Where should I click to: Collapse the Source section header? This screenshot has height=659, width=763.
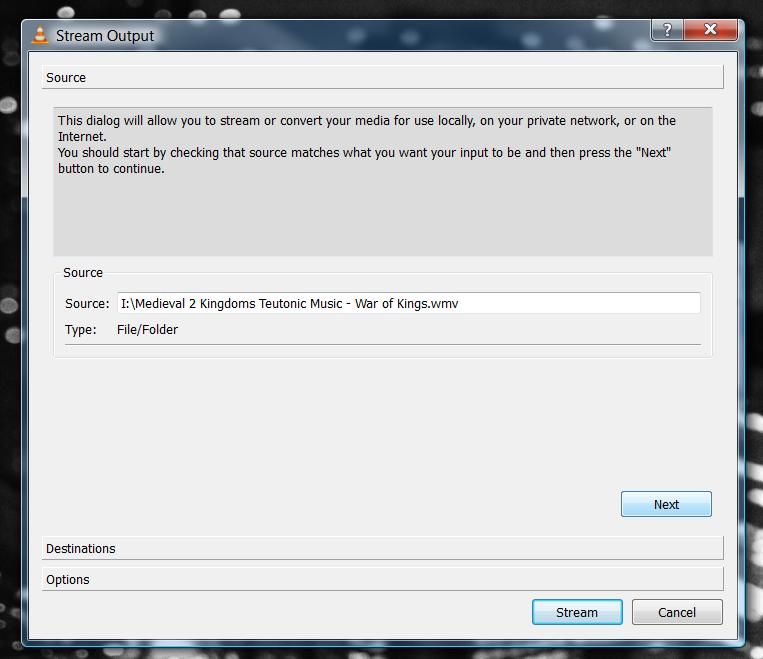click(382, 78)
